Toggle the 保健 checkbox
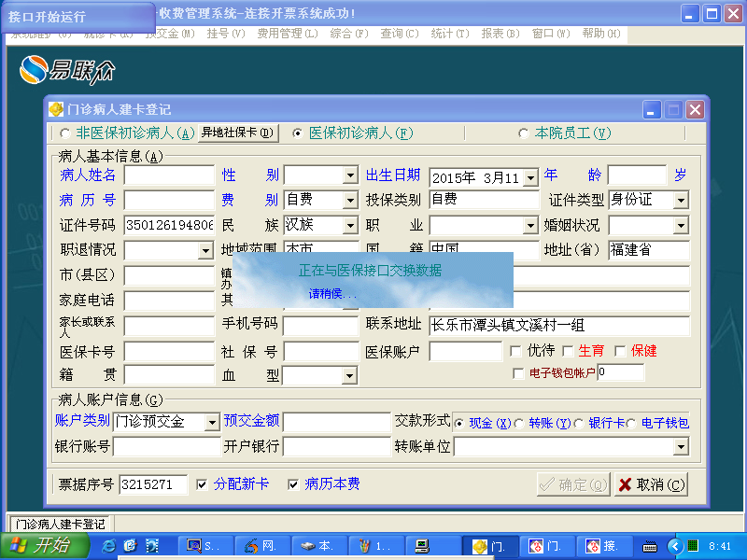This screenshot has height=560, width=747. [620, 352]
